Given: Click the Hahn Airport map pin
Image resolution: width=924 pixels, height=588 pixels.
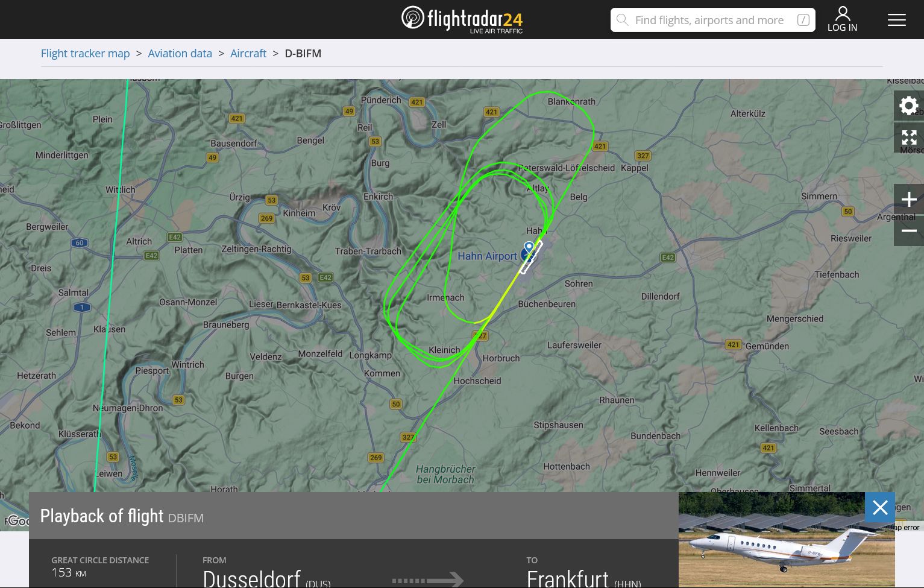Looking at the screenshot, I should coord(529,248).
